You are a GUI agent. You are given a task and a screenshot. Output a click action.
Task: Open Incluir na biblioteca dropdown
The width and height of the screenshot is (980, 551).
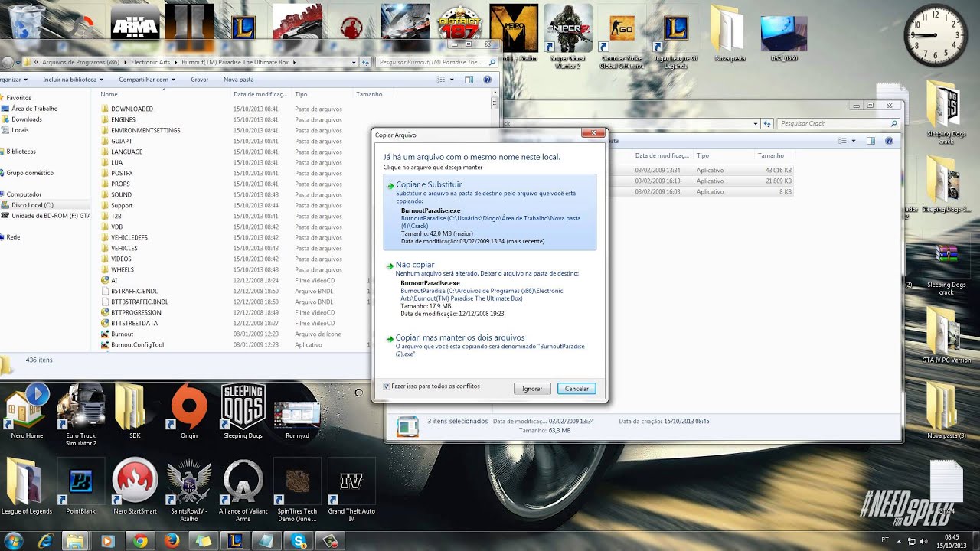click(73, 80)
